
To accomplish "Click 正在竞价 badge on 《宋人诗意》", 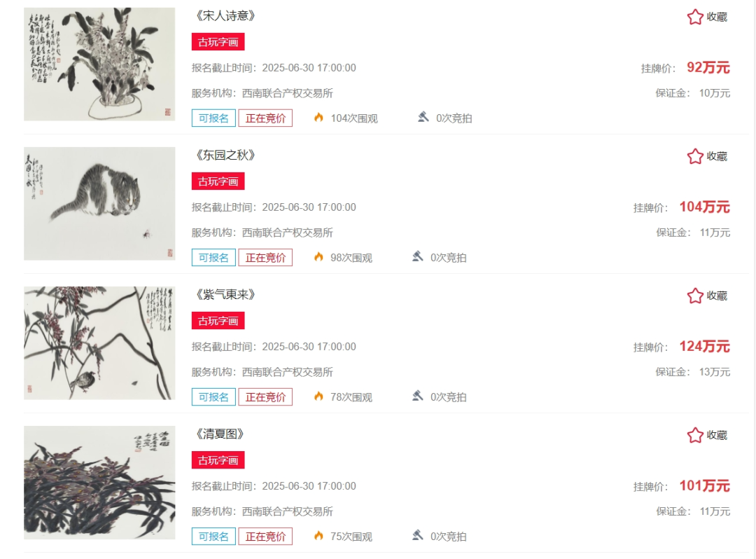I will point(265,118).
